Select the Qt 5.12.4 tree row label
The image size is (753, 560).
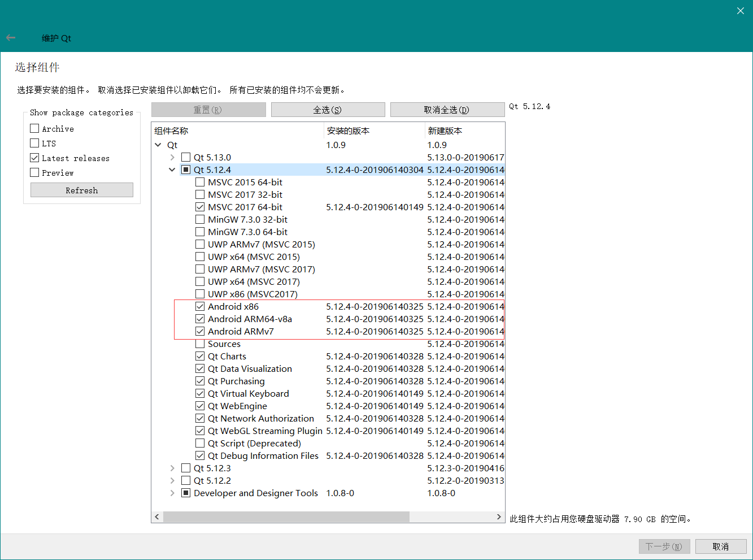[212, 170]
